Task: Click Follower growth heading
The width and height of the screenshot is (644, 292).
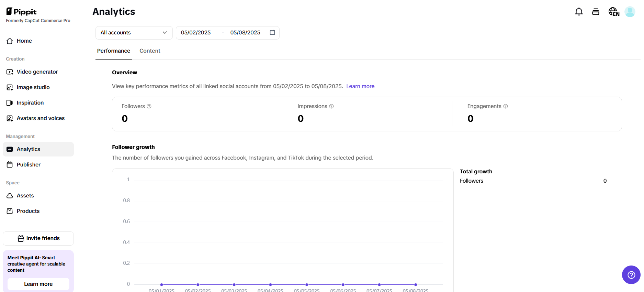Action: 133,147
